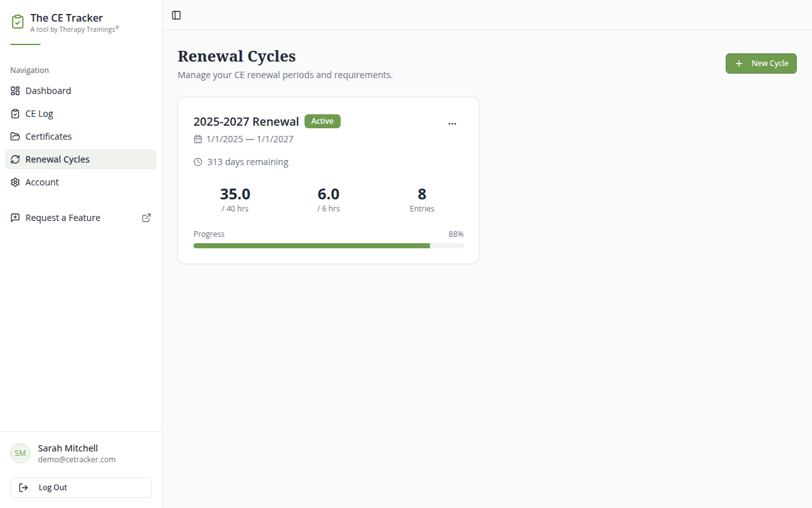Open the CE Log section
The image size is (812, 508).
click(x=81, y=114)
